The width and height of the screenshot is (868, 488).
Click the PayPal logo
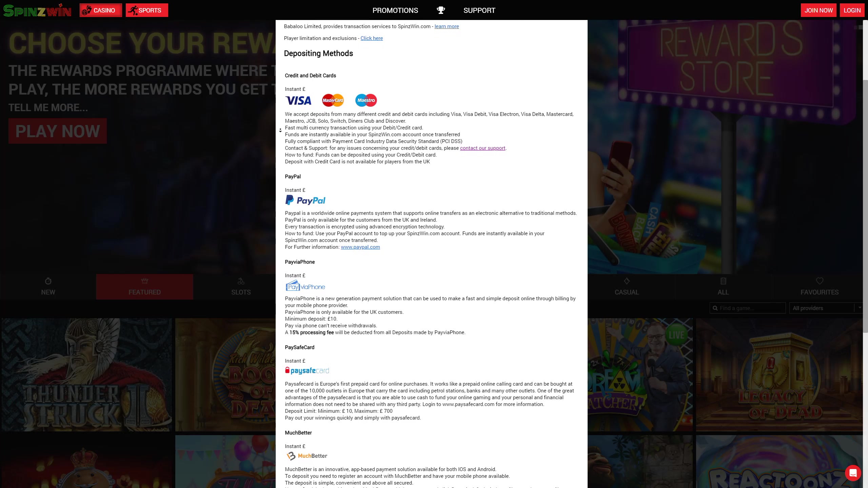[x=305, y=200]
